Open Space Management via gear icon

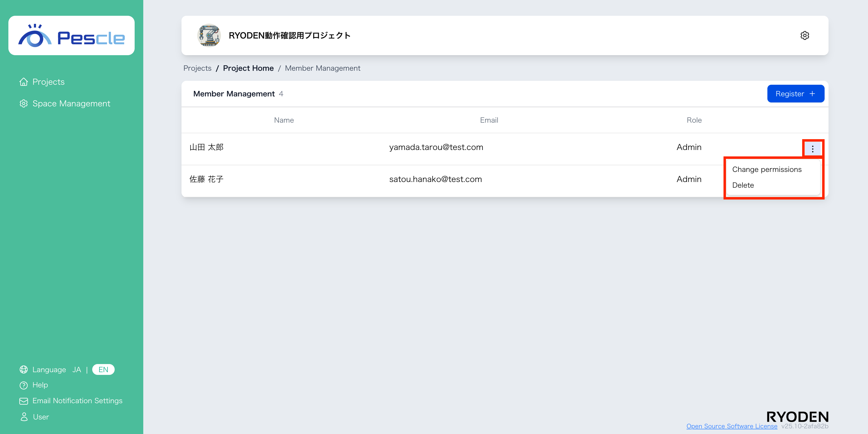click(x=23, y=103)
